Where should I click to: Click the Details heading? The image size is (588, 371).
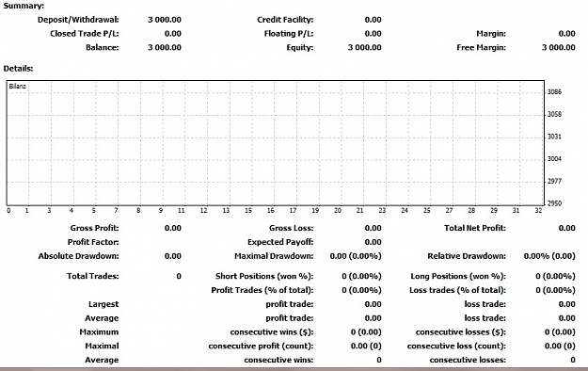pos(18,69)
